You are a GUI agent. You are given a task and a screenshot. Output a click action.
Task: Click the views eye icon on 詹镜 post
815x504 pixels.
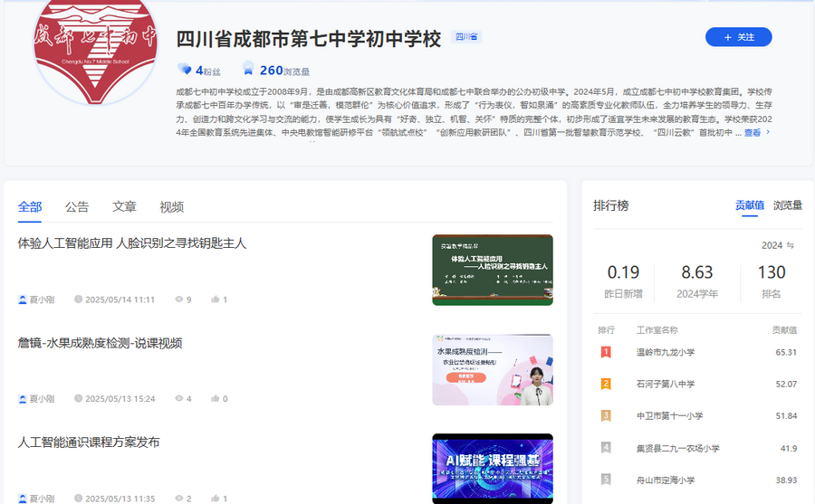(x=178, y=399)
